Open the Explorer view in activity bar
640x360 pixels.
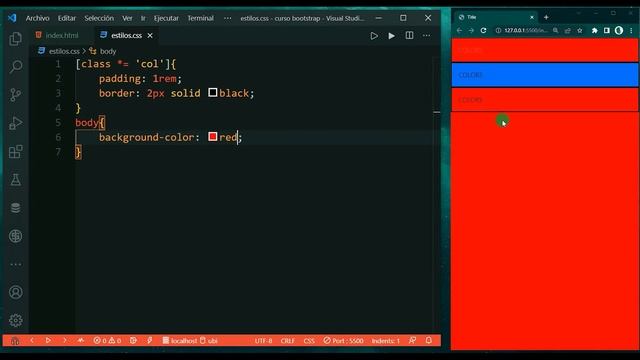pos(16,39)
